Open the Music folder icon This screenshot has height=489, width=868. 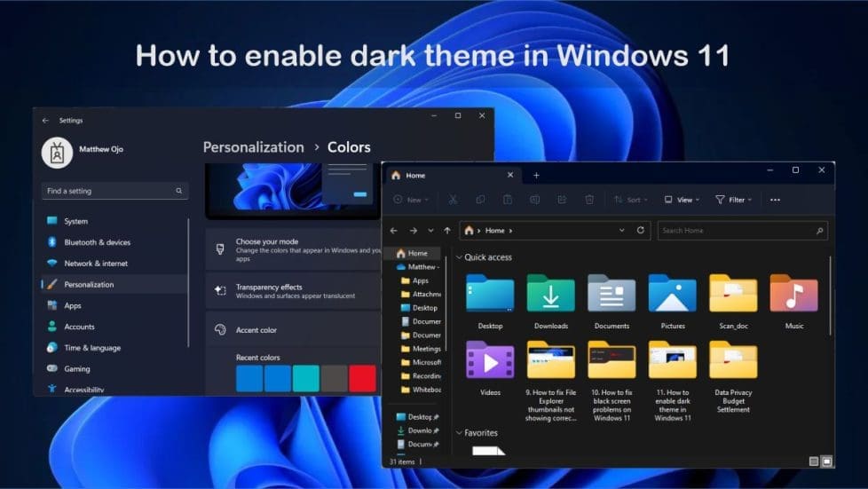coord(793,294)
